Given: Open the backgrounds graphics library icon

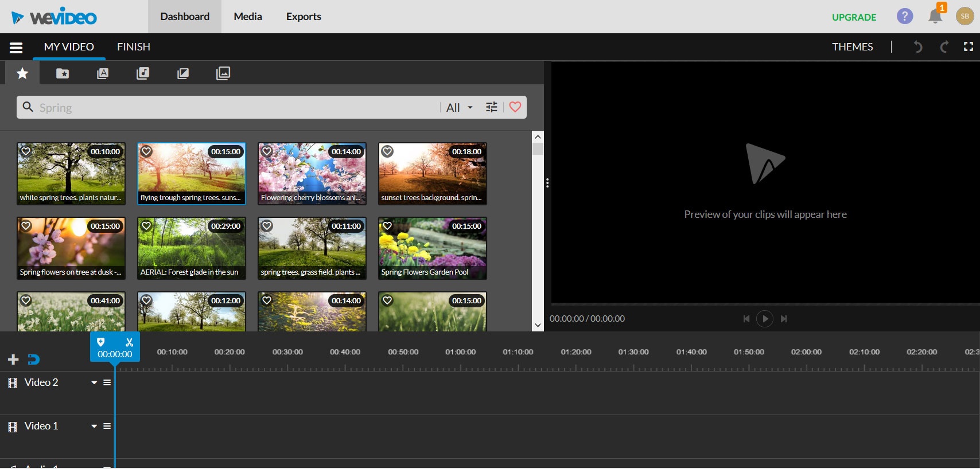Looking at the screenshot, I should coord(223,73).
